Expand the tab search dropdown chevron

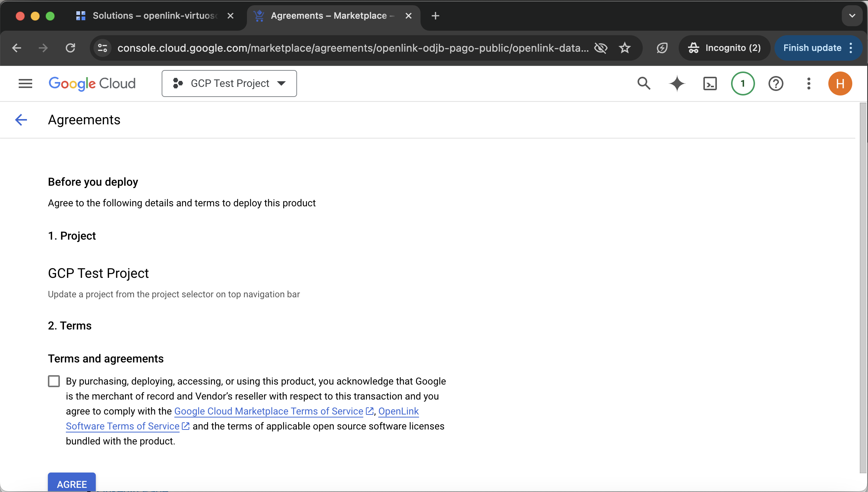click(852, 16)
